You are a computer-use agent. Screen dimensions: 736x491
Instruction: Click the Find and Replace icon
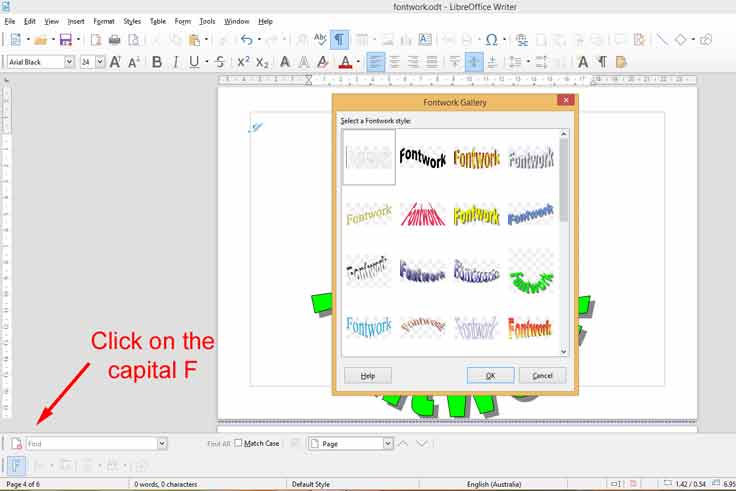[16, 444]
